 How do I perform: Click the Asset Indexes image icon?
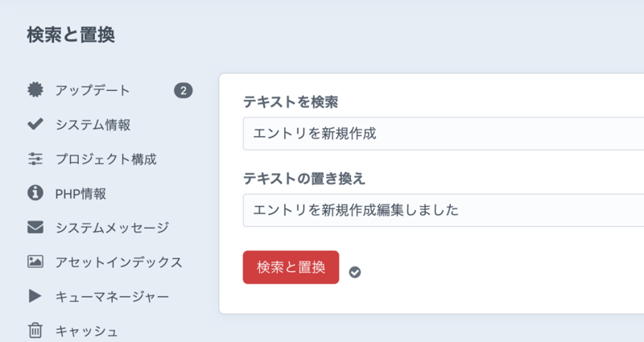(x=35, y=262)
